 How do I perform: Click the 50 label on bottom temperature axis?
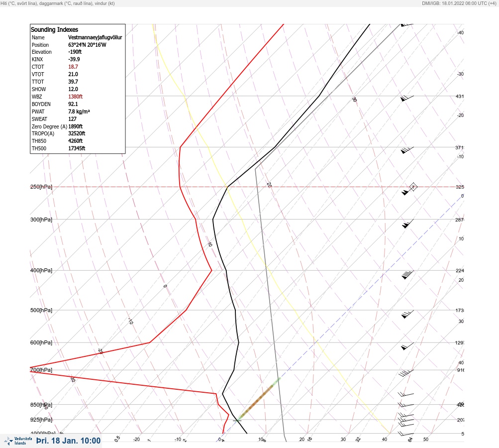click(426, 440)
